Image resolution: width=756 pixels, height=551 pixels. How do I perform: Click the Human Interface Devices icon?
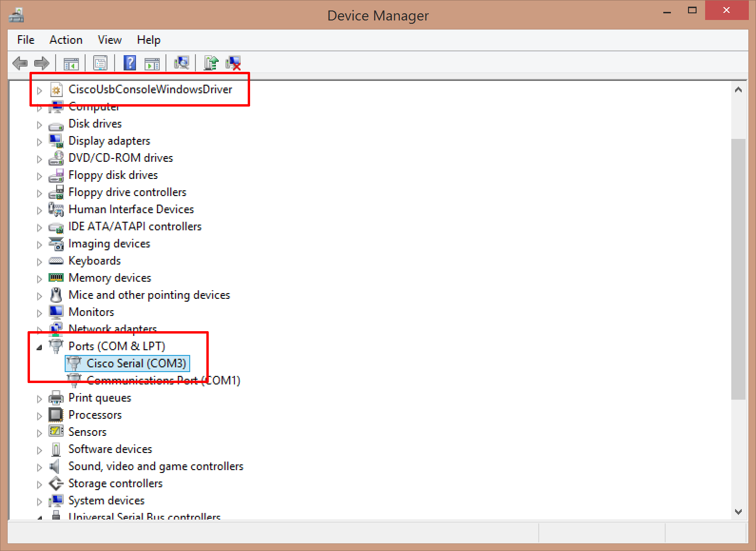point(56,209)
